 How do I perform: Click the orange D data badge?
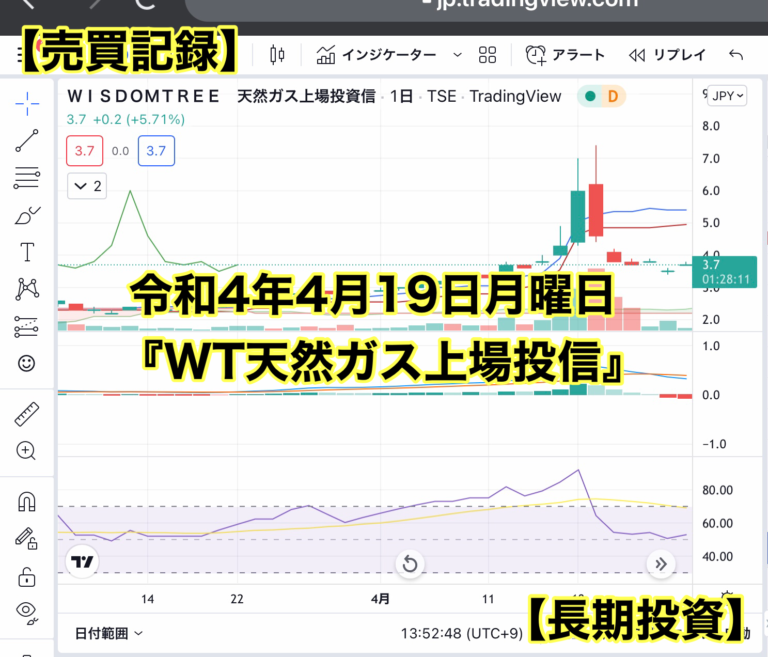coord(612,97)
